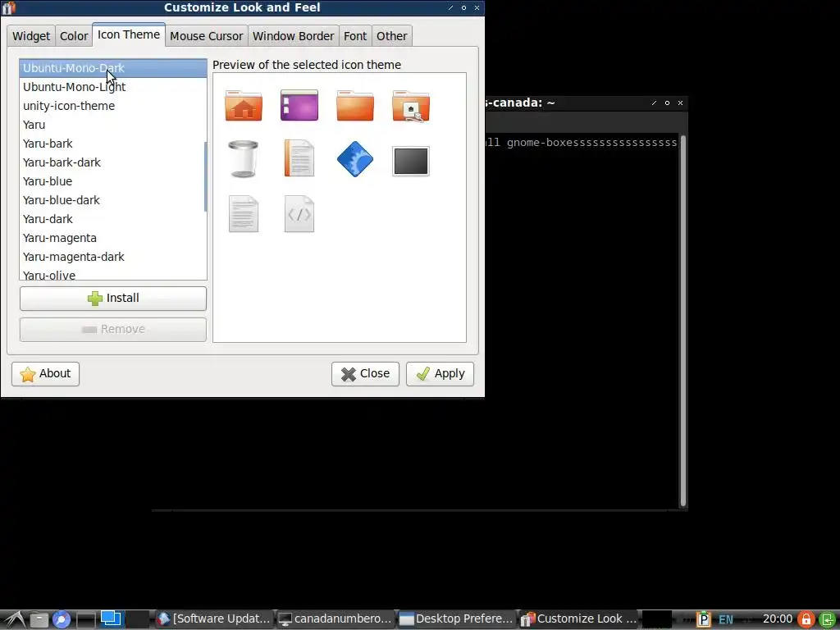The width and height of the screenshot is (840, 630).
Task: Click the plain orange folder preview icon
Action: 354,106
